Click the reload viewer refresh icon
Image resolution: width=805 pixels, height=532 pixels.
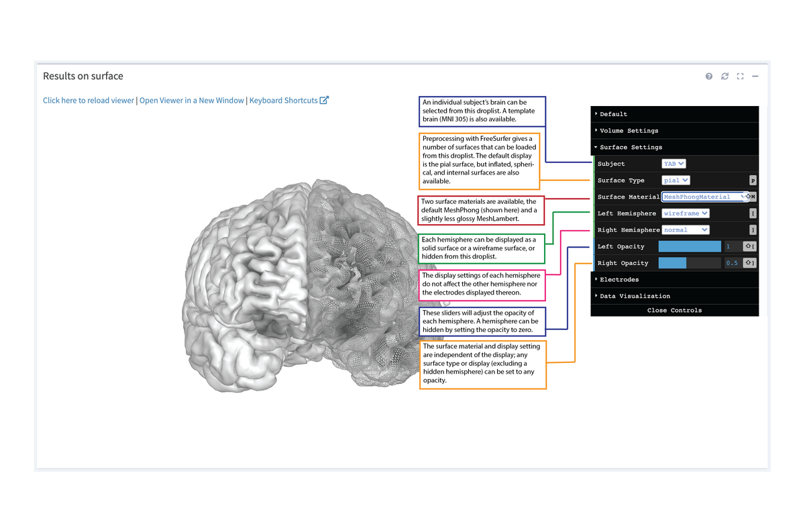pos(724,76)
